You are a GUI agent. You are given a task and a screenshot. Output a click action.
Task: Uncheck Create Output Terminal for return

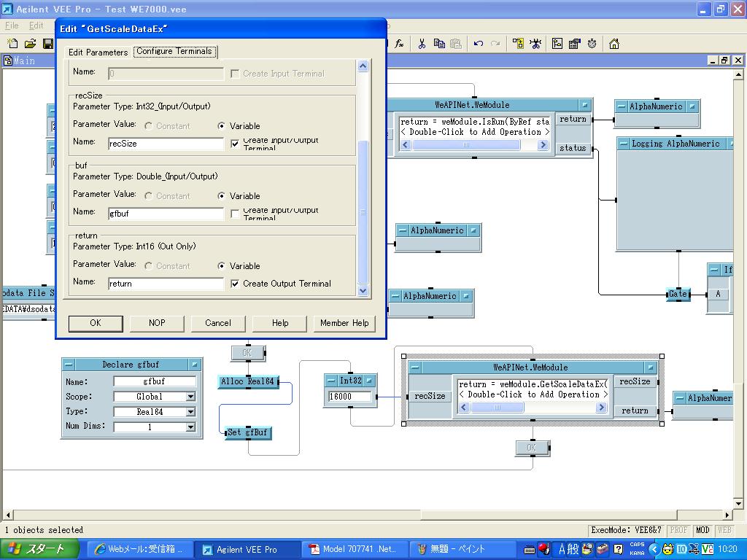point(235,284)
